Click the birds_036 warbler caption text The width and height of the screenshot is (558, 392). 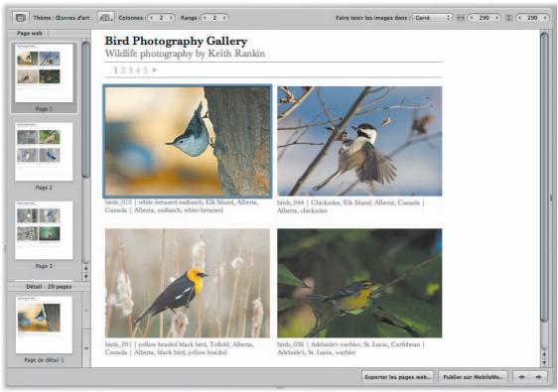point(350,348)
